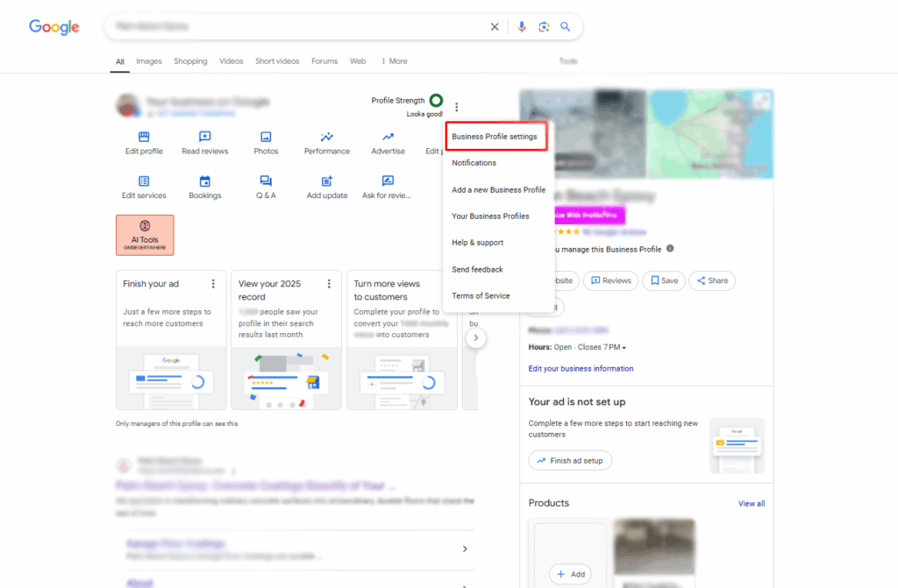Image resolution: width=898 pixels, height=588 pixels.
Task: Click the Finish ad setup button
Action: [570, 460]
